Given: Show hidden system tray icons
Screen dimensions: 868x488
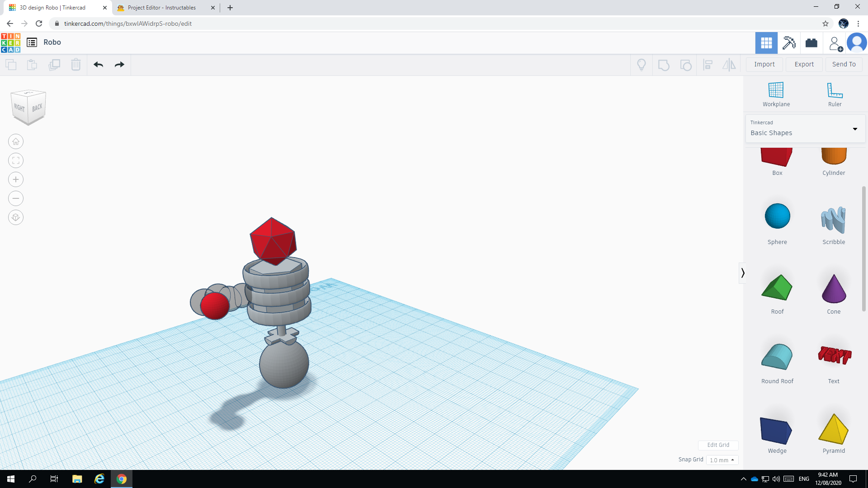Looking at the screenshot, I should (x=743, y=479).
